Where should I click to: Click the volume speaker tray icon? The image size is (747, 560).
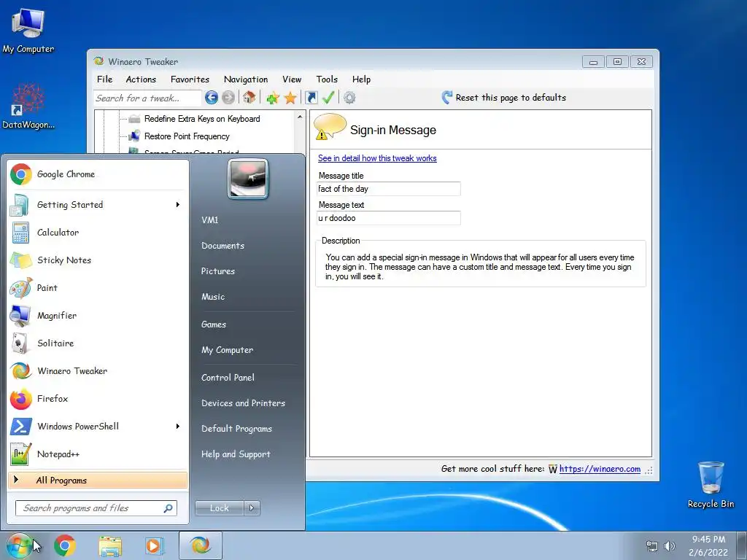pyautogui.click(x=670, y=545)
